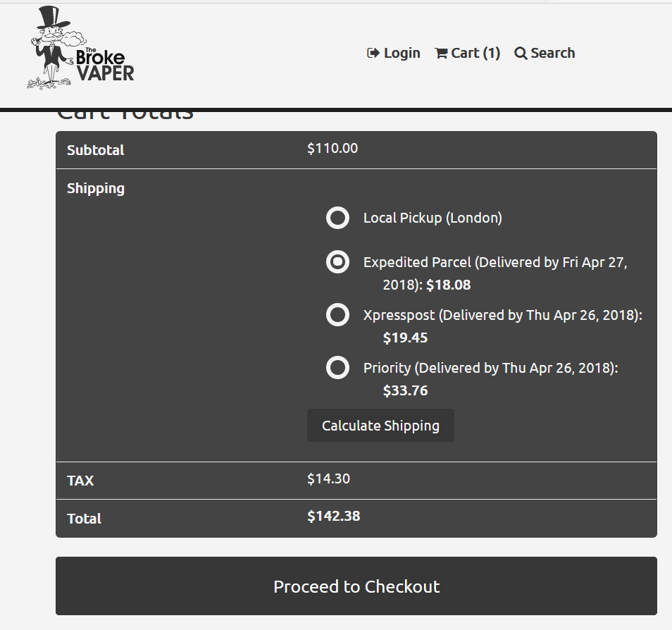672x630 pixels.
Task: Click the Expedited Parcel $18.08 label
Action: pos(495,273)
